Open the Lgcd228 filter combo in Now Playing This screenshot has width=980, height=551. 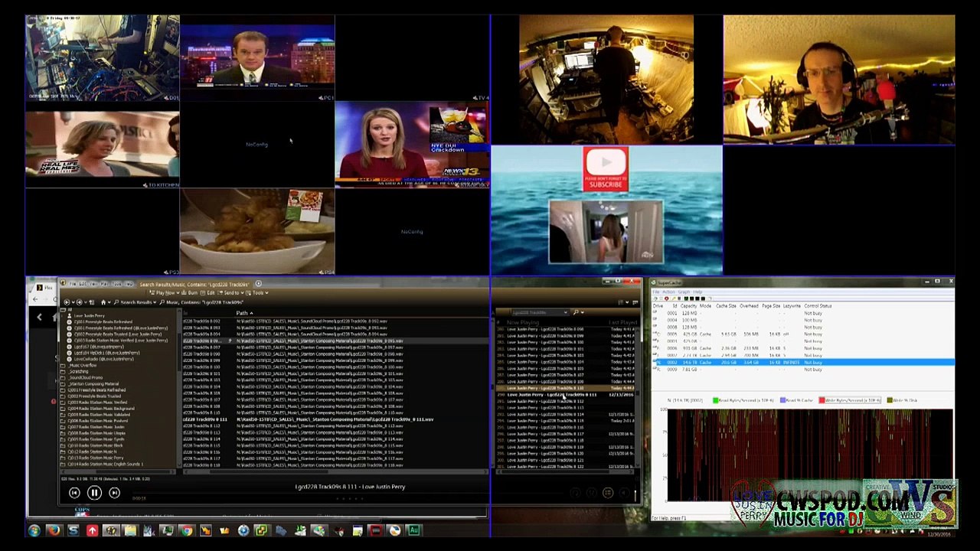541,312
